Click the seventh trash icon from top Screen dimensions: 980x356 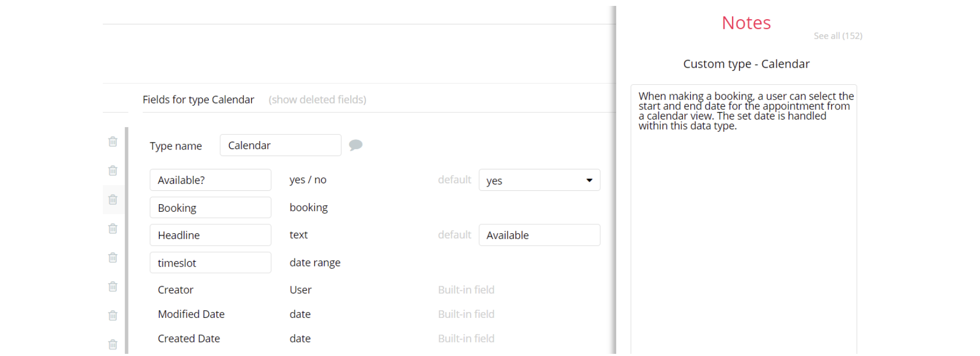[x=112, y=315]
